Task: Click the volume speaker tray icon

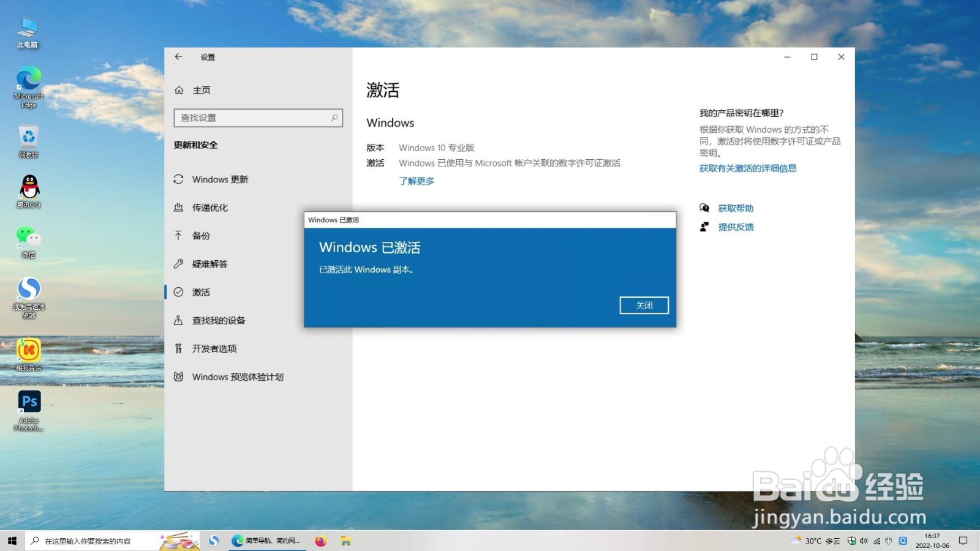Action: (x=864, y=541)
